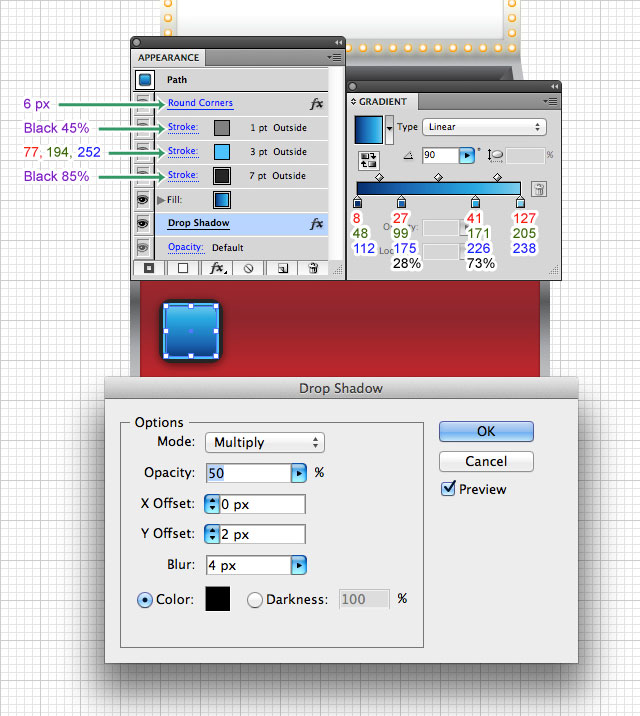
Task: Click Reverse Gradient icon
Action: [368, 160]
